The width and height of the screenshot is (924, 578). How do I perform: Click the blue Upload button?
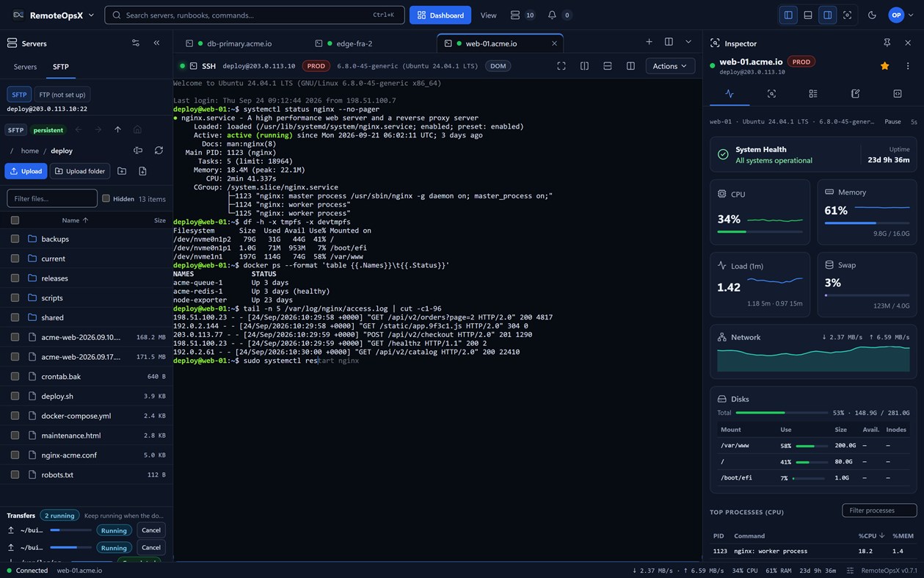pos(26,171)
